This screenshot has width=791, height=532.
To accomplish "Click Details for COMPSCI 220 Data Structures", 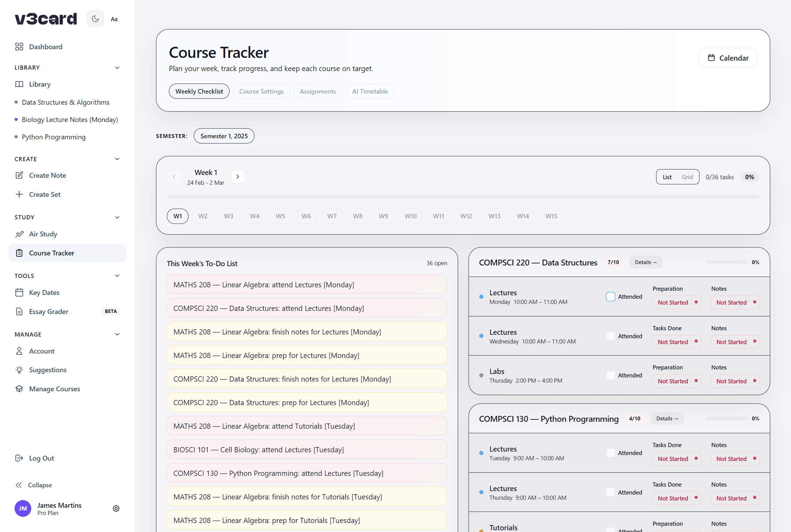I will pos(645,262).
